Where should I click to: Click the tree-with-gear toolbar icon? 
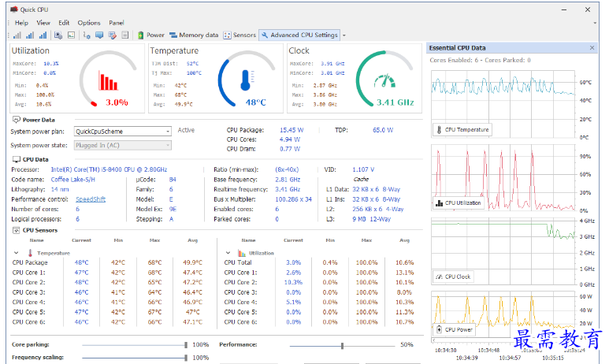(87, 35)
